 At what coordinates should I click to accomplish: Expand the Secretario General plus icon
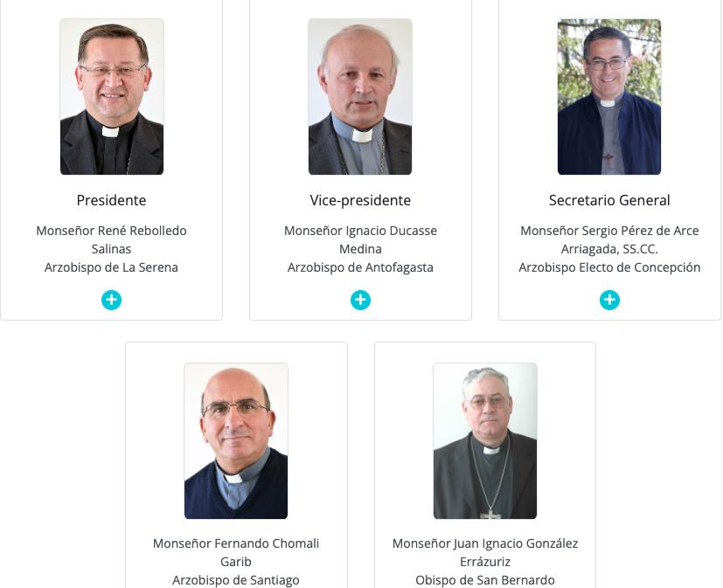(x=609, y=300)
